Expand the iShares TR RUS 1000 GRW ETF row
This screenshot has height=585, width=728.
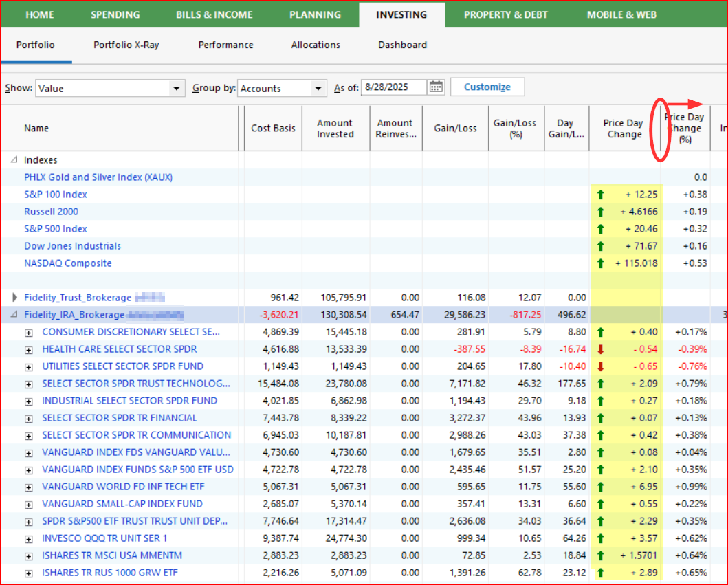29,573
